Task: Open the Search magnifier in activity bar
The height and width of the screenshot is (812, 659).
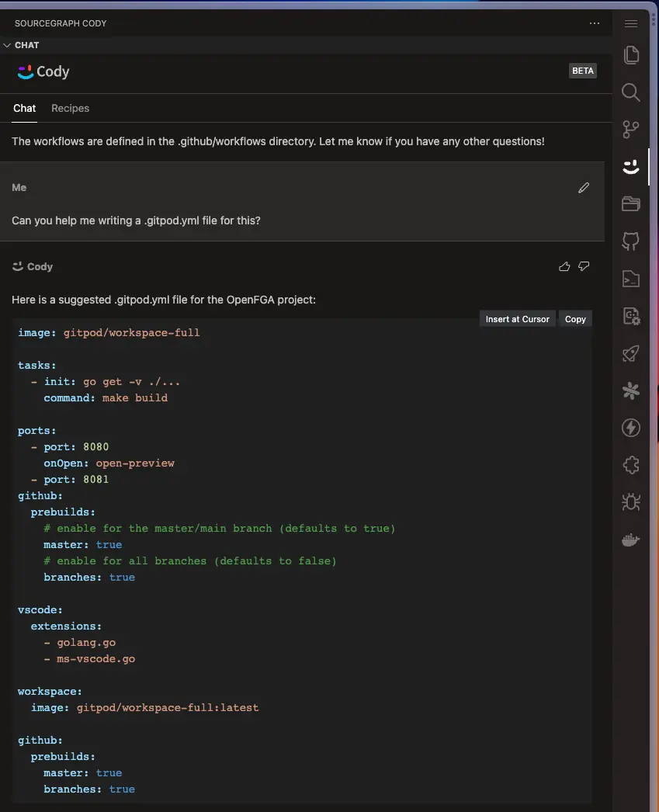Action: click(631, 92)
